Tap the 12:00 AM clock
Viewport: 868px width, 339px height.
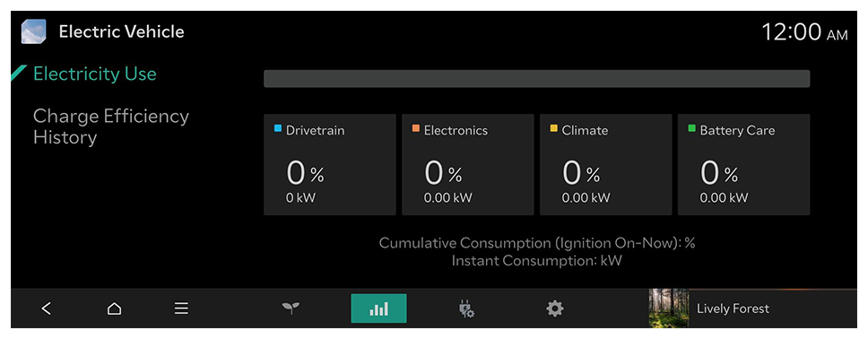(804, 32)
